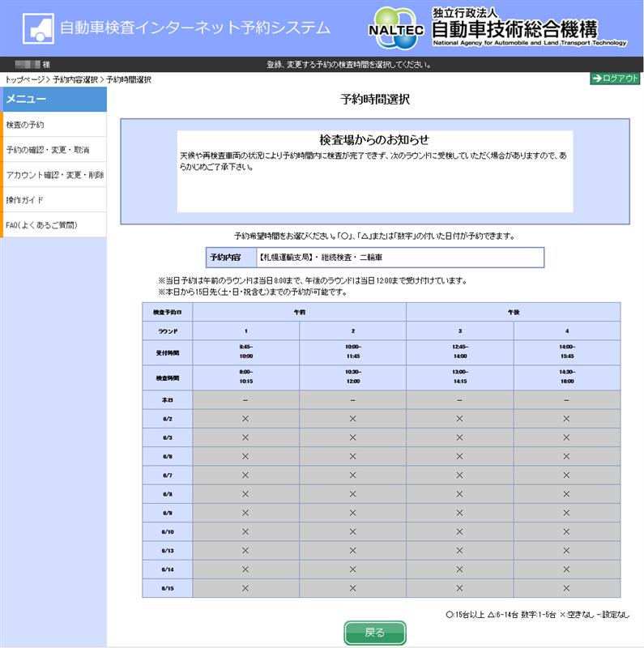Click the 6/13 round 2 × cell
644x648 pixels.
353,551
